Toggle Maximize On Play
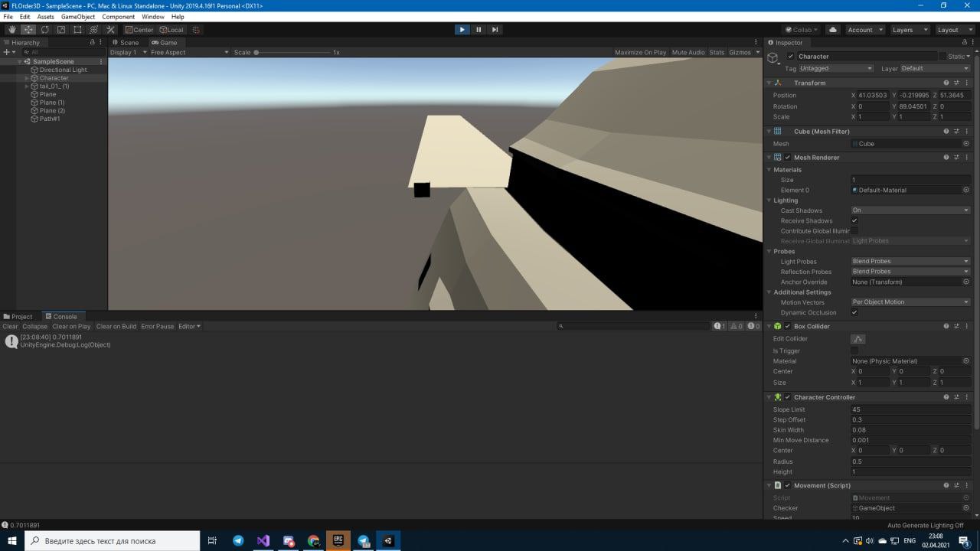The image size is (980, 551). [x=640, y=53]
